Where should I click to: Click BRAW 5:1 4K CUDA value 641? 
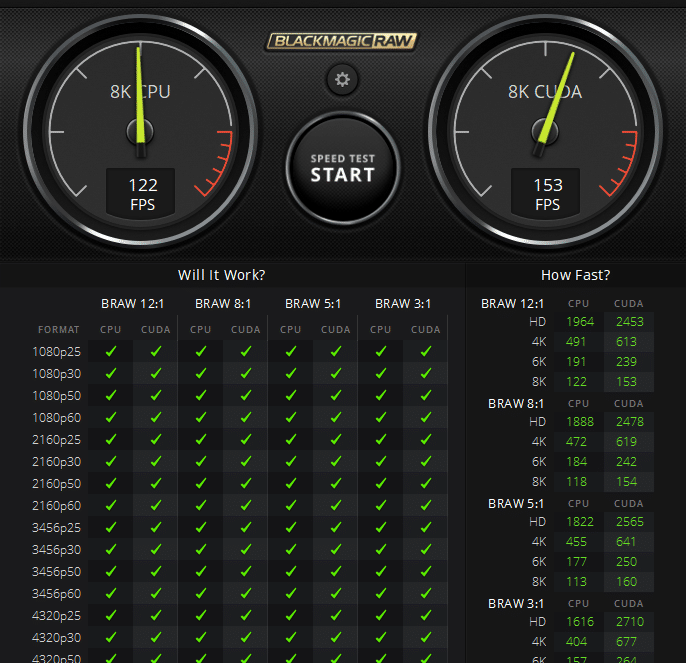click(626, 542)
